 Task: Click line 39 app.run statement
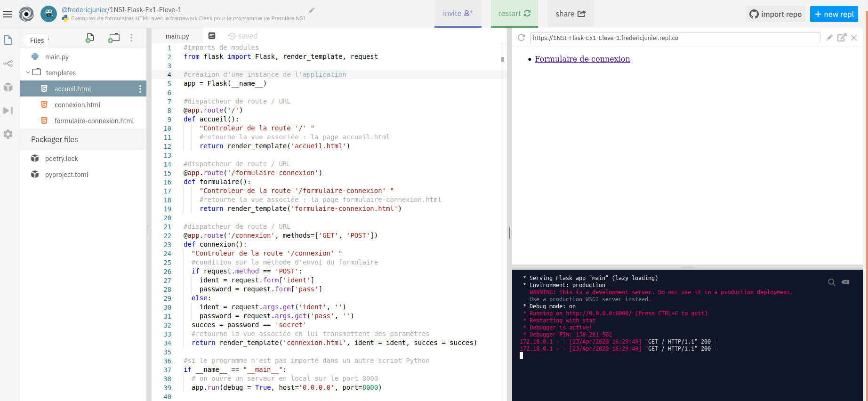pos(287,387)
